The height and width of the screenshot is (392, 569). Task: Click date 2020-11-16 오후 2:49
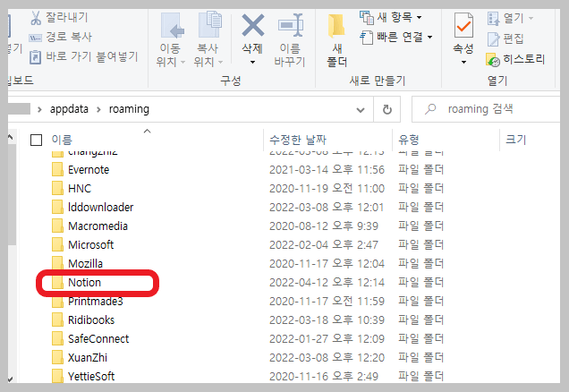pyautogui.click(x=324, y=377)
